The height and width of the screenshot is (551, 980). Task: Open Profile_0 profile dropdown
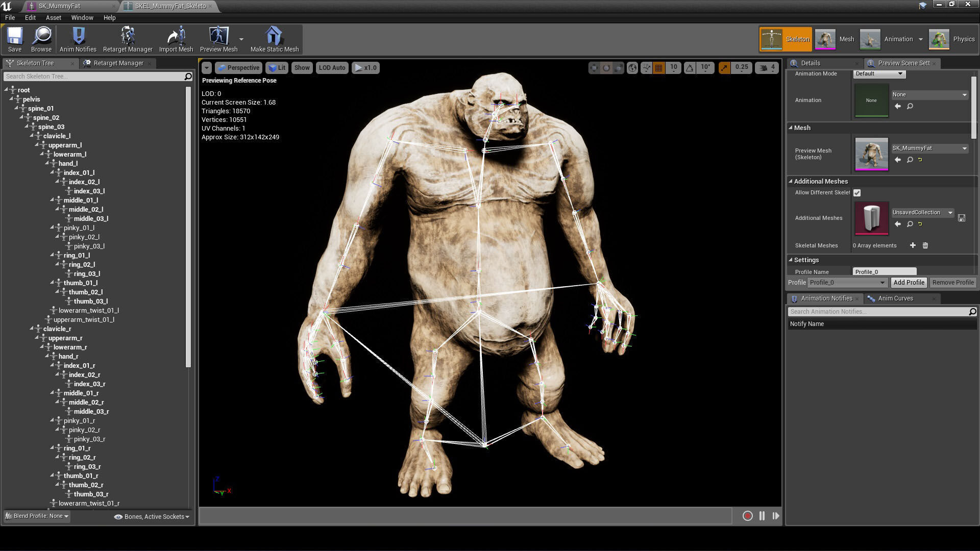[x=847, y=283]
